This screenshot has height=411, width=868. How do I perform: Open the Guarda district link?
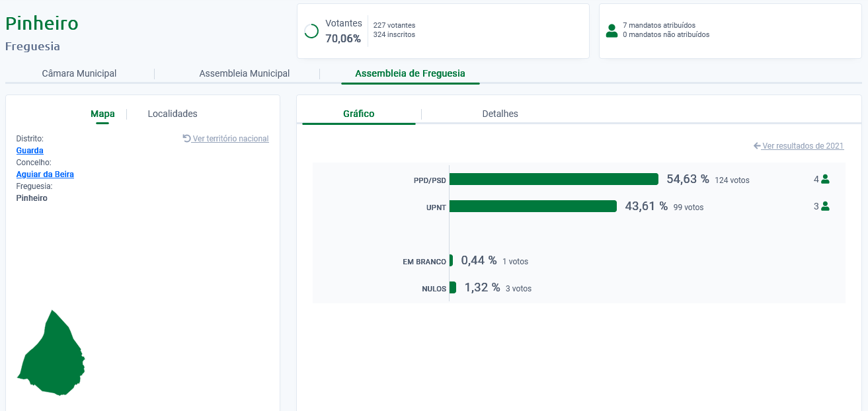[x=30, y=151]
